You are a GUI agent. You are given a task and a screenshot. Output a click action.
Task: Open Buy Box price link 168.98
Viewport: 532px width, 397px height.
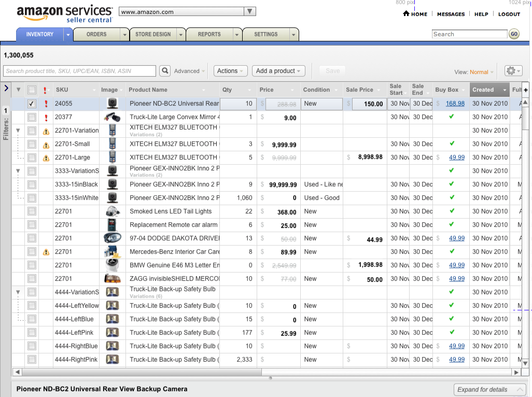[x=455, y=104]
